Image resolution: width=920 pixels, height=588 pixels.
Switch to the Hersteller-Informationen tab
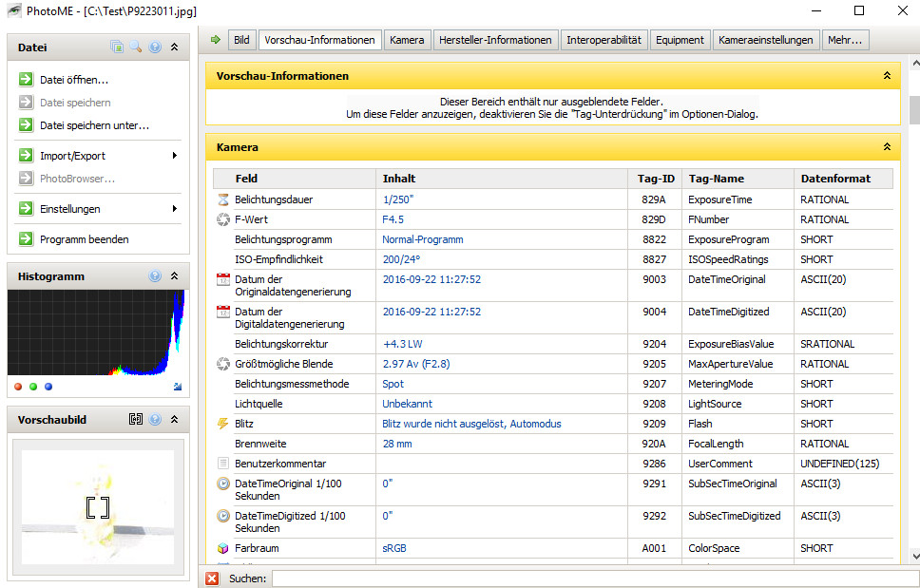tap(494, 40)
